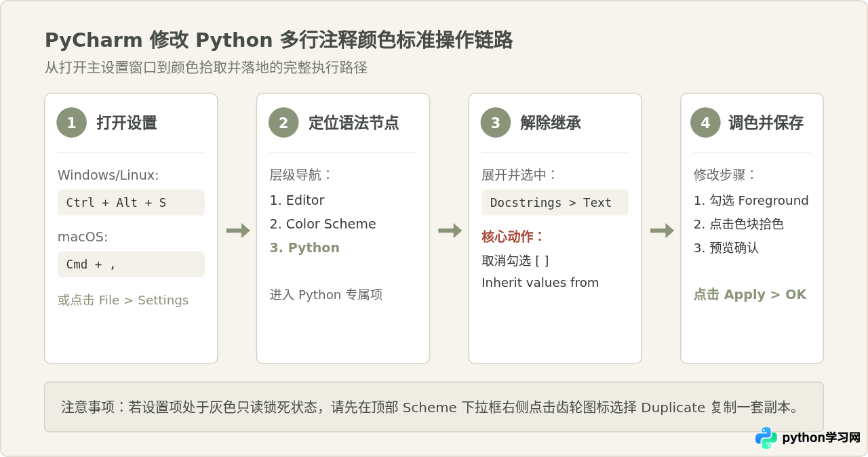Click the Python logo icon
Viewport: 868px width, 457px height.
coord(766,438)
